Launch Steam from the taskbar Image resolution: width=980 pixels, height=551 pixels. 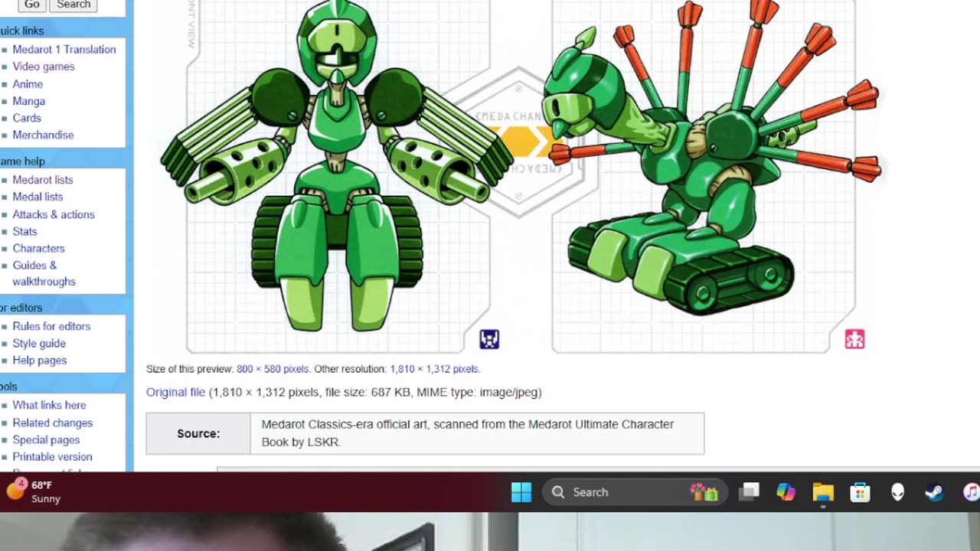(x=934, y=492)
